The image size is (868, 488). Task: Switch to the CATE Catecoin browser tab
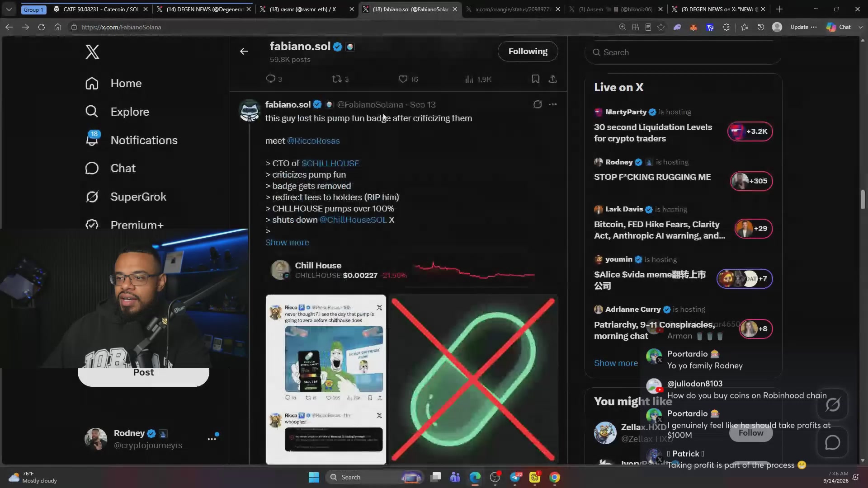pyautogui.click(x=100, y=9)
